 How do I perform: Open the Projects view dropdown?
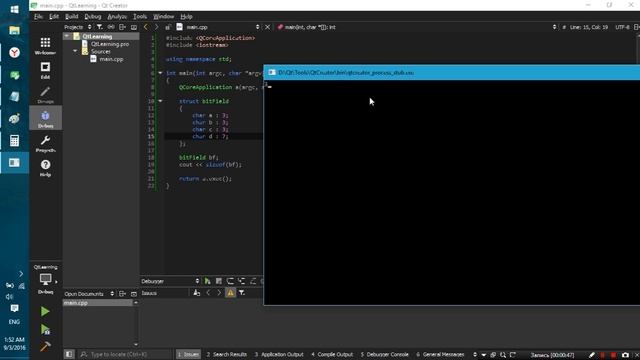pos(78,27)
